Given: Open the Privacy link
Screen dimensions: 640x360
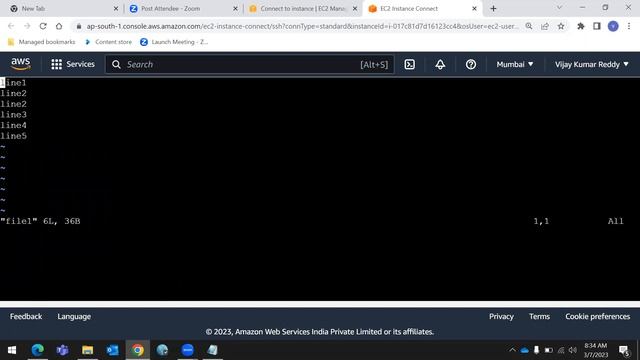Looking at the screenshot, I should pyautogui.click(x=501, y=316).
